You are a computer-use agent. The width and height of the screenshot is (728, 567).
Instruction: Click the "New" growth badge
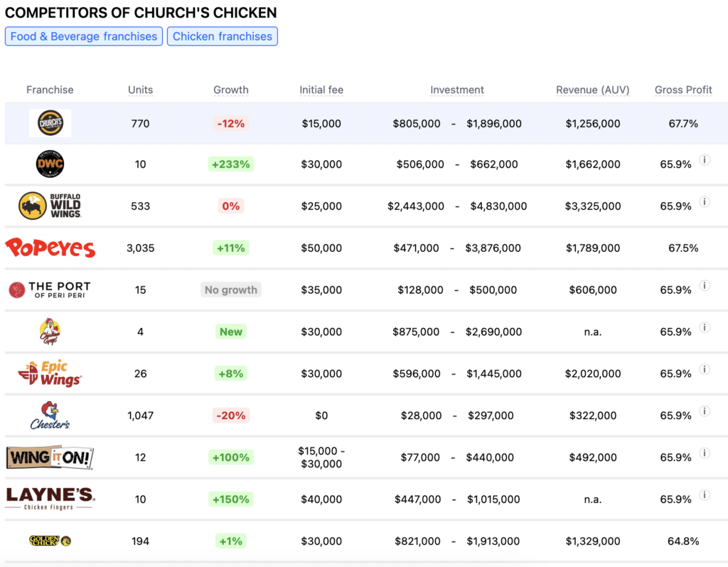coord(231,332)
